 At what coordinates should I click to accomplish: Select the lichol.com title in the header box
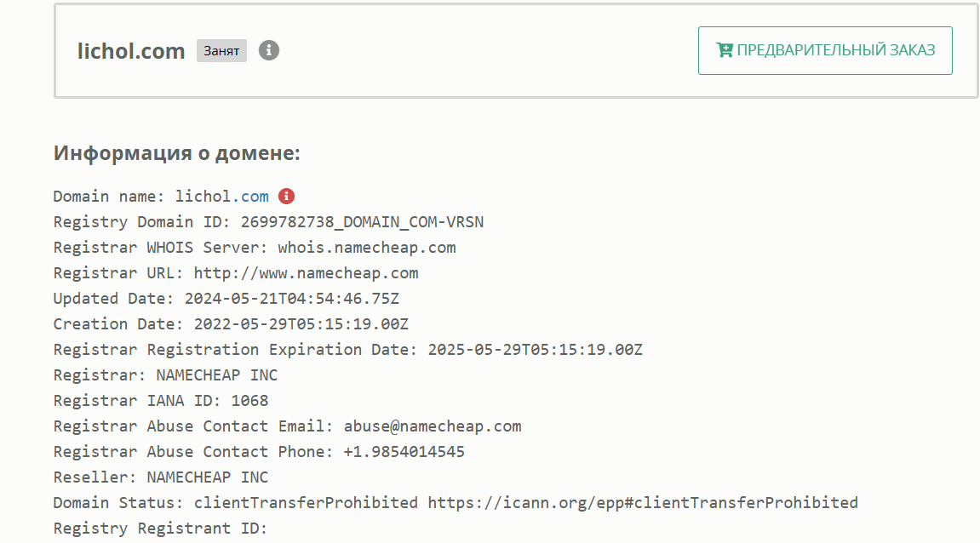pyautogui.click(x=131, y=50)
